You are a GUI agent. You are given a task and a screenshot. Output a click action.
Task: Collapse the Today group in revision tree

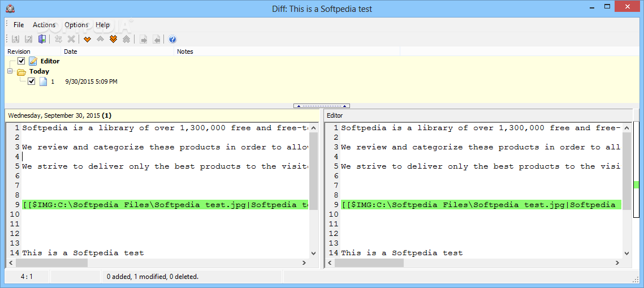(x=10, y=71)
